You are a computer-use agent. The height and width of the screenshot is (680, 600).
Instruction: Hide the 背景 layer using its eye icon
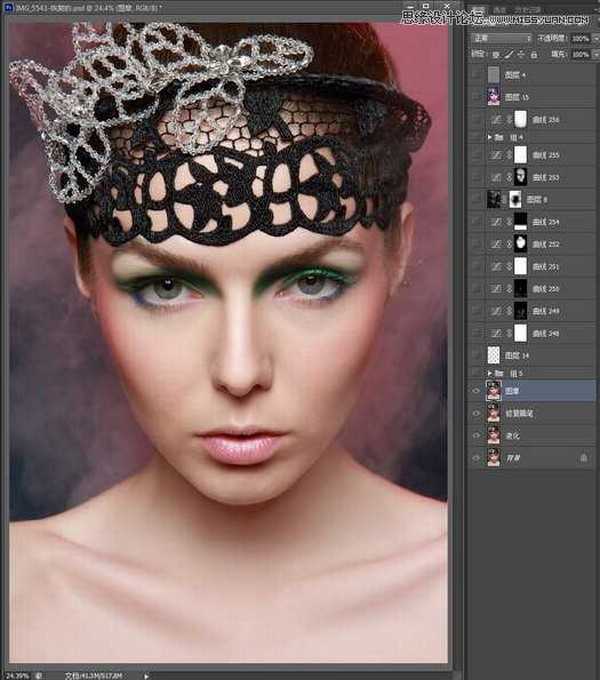pyautogui.click(x=475, y=457)
